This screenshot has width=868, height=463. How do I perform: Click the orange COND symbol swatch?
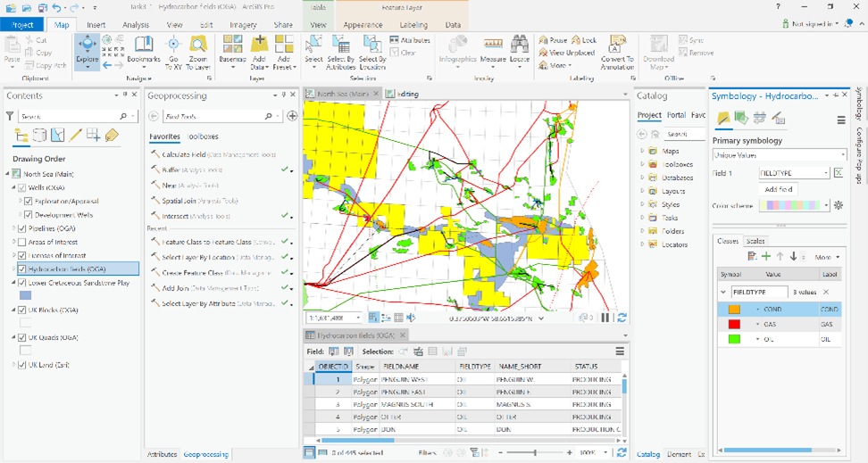(x=734, y=310)
